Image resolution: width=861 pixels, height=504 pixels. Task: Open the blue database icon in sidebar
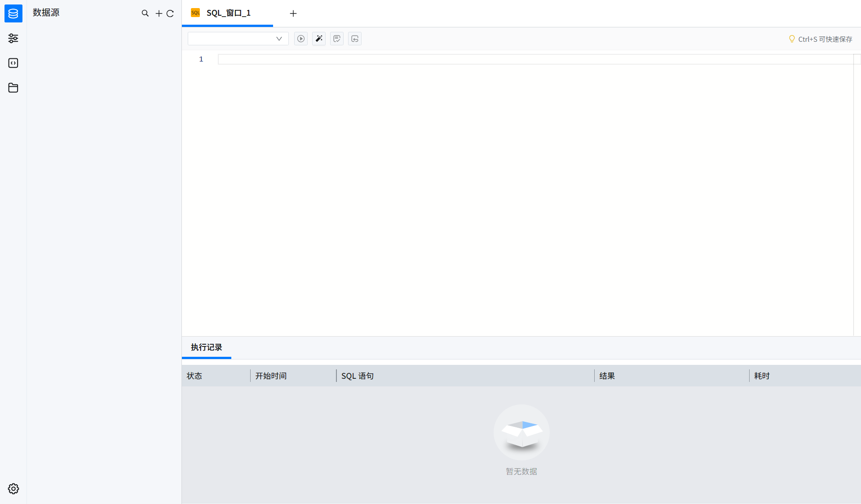point(13,13)
